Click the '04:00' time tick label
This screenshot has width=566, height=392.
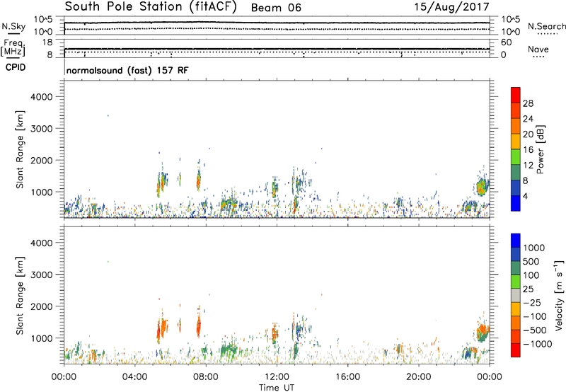[134, 377]
